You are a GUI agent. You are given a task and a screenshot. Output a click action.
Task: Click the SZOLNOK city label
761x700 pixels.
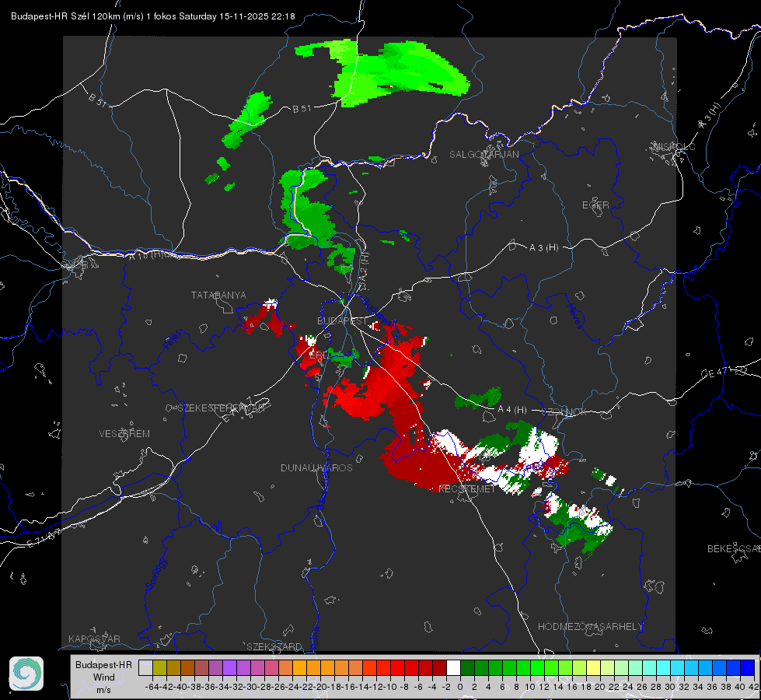click(x=564, y=411)
